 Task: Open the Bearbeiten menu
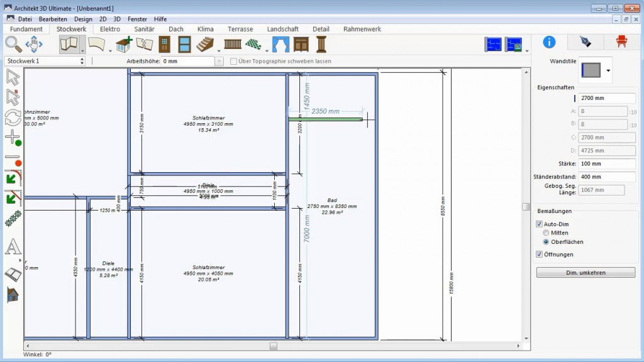[x=53, y=19]
